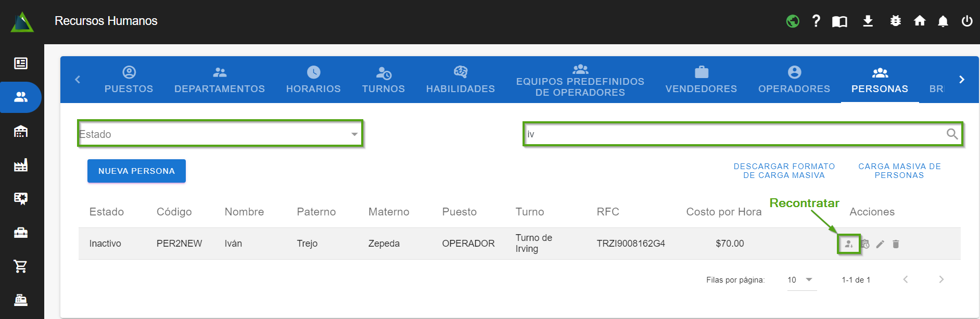Click the Nueva Persona button
The image size is (980, 319).
pyautogui.click(x=136, y=171)
